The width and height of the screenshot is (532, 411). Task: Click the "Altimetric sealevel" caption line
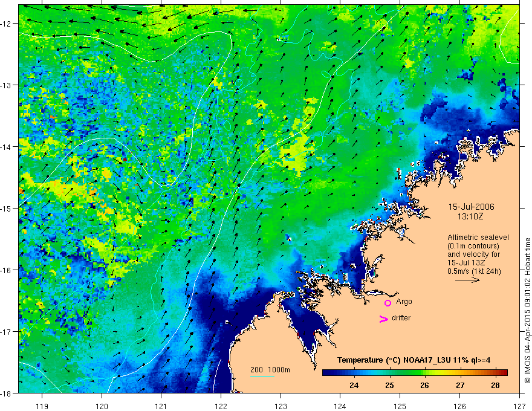(x=478, y=238)
